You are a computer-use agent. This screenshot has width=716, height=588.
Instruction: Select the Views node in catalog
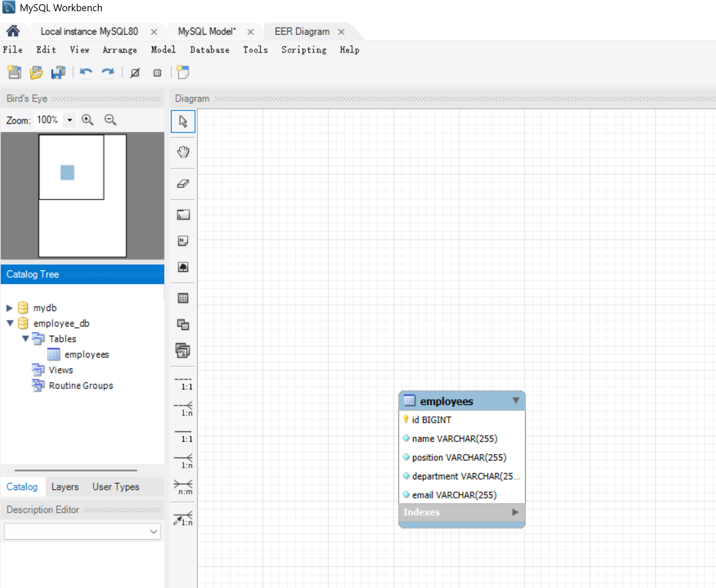pos(61,370)
